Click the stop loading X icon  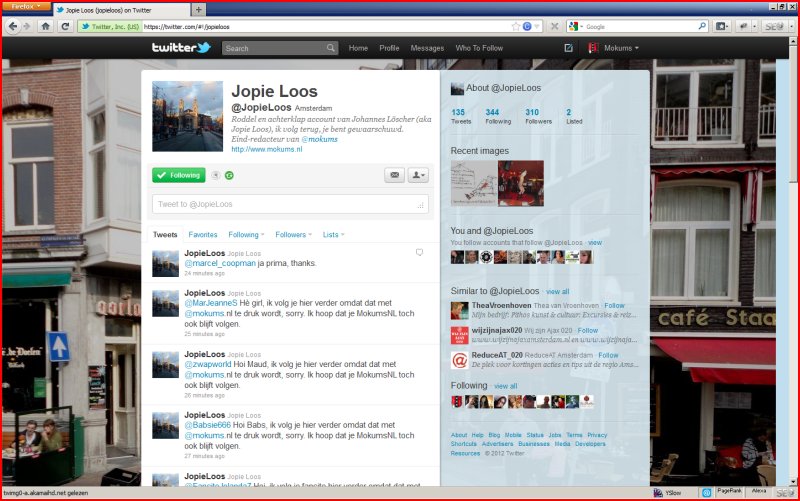pyautogui.click(x=555, y=27)
